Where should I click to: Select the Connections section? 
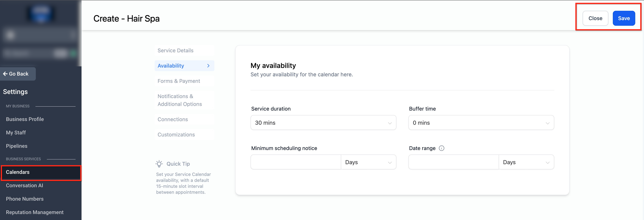point(173,119)
